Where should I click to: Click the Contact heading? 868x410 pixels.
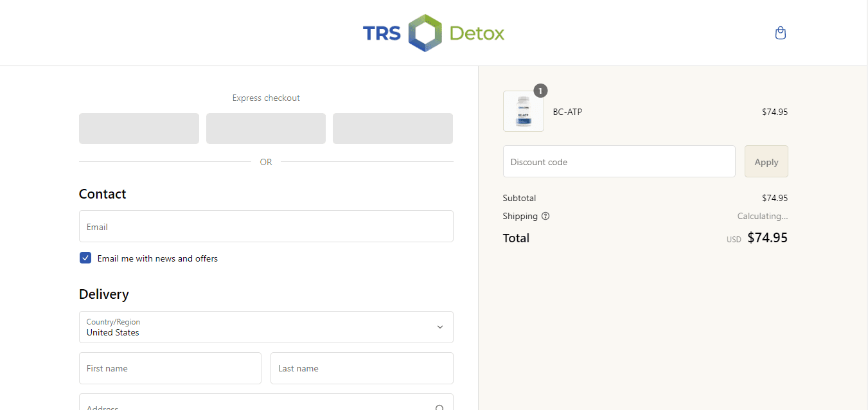point(103,194)
